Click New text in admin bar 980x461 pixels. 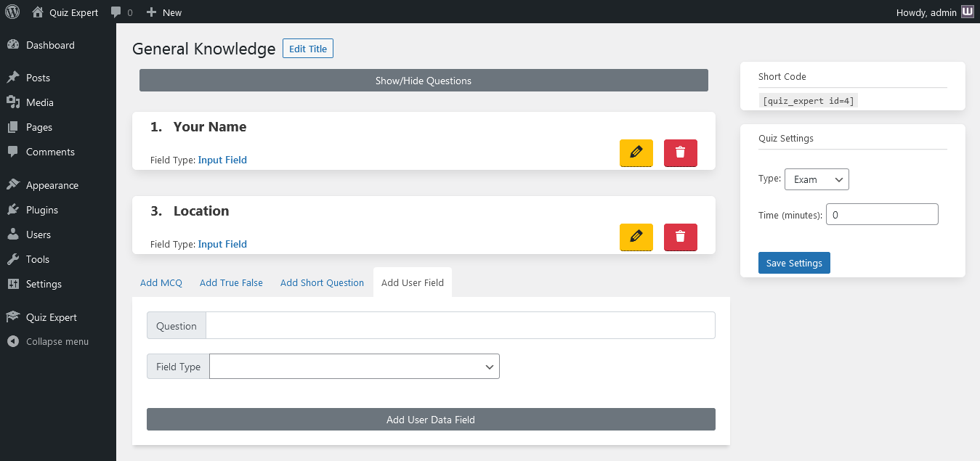click(172, 12)
